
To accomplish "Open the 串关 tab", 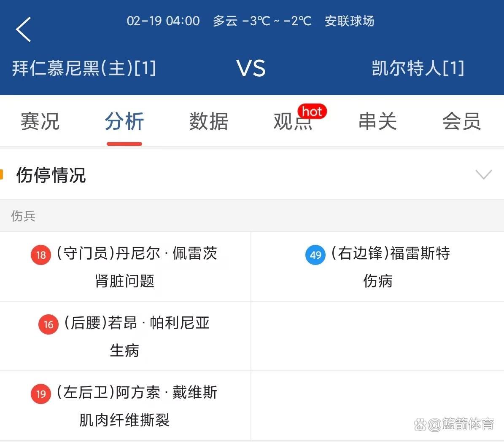I will (377, 121).
